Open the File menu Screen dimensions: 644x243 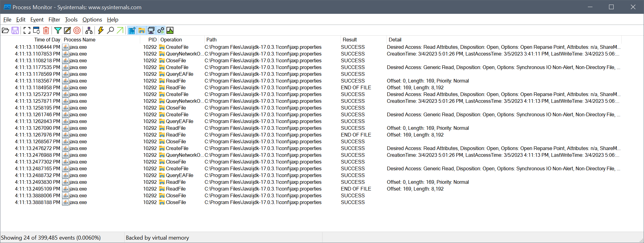(x=7, y=20)
